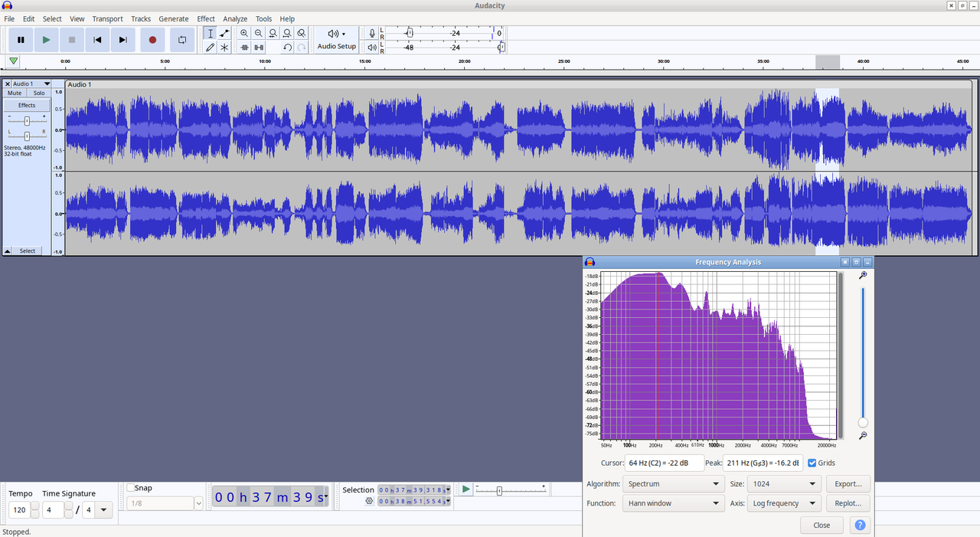Click the Redo arrow icon
980x537 pixels.
tap(302, 47)
